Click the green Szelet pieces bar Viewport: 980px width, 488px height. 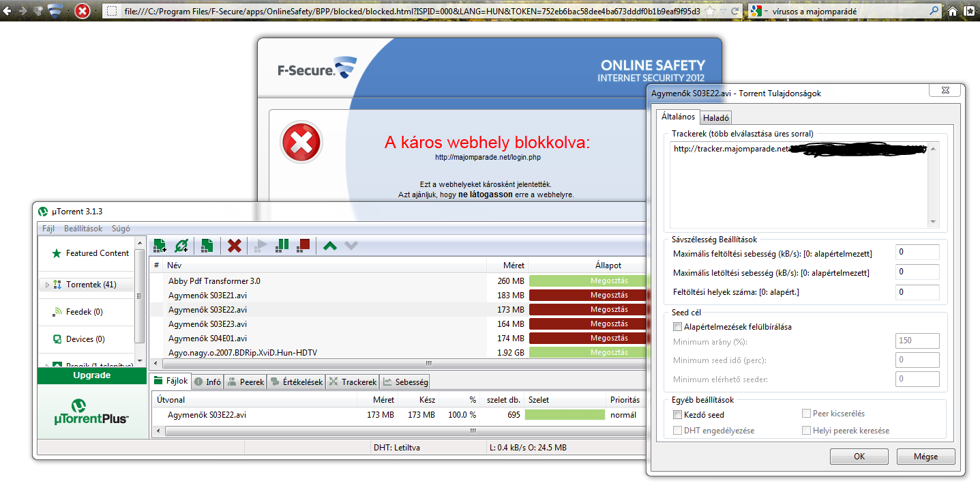click(x=565, y=414)
